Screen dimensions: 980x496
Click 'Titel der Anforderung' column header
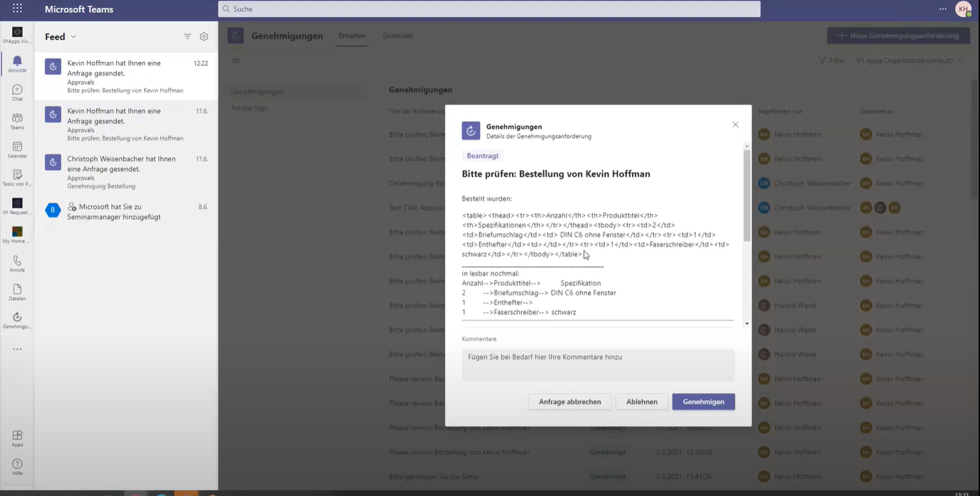(x=417, y=111)
